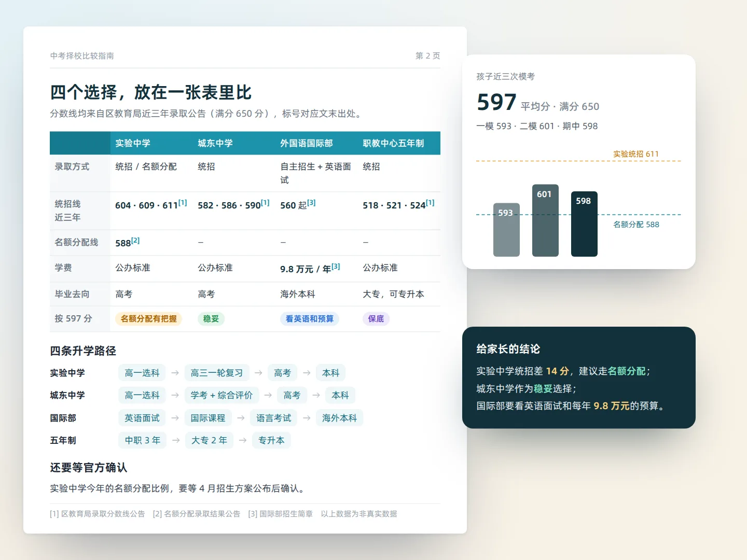
Task: Select the 语言考试 path step
Action: 274,418
